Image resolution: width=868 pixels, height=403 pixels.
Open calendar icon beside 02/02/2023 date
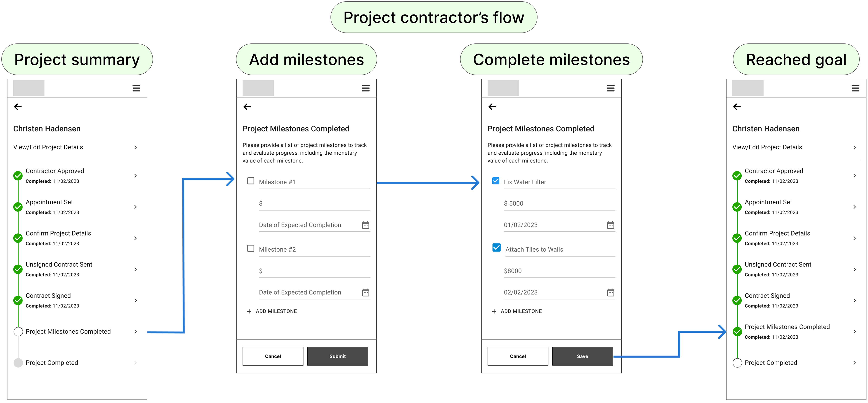(610, 292)
